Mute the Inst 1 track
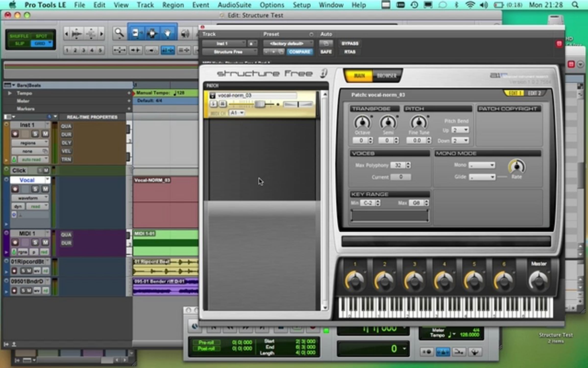This screenshot has width=588, height=368. pos(45,134)
